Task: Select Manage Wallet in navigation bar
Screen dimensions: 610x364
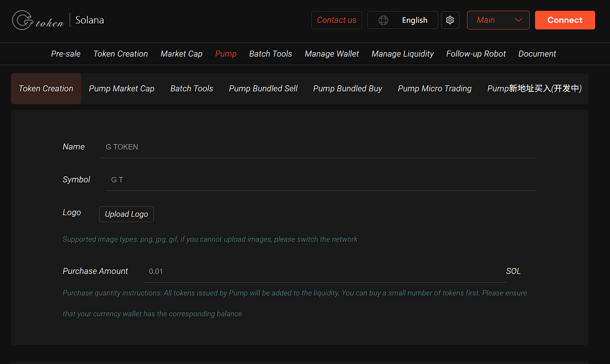Action: click(x=332, y=54)
